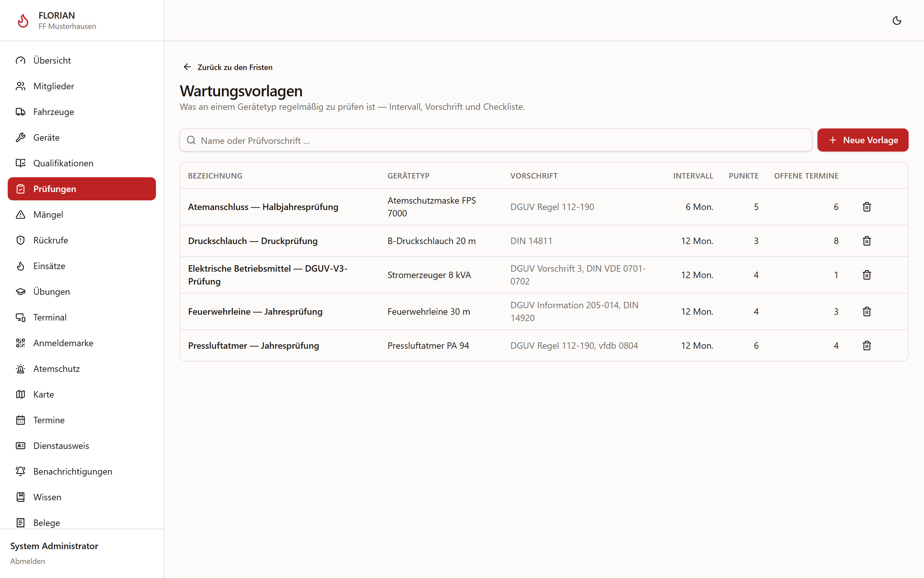Click the Dienstausweis ID card icon

[x=21, y=445]
